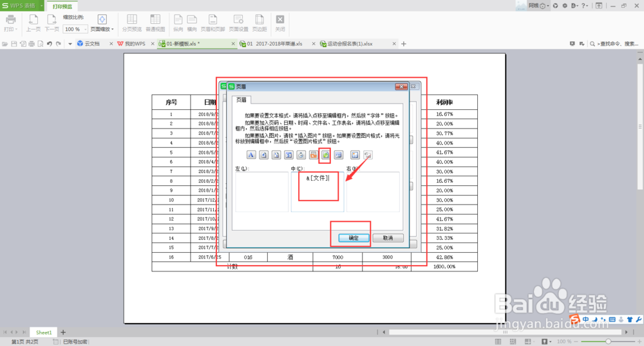
Task: Click the save icon in quick toolbar
Action: [x=14, y=44]
